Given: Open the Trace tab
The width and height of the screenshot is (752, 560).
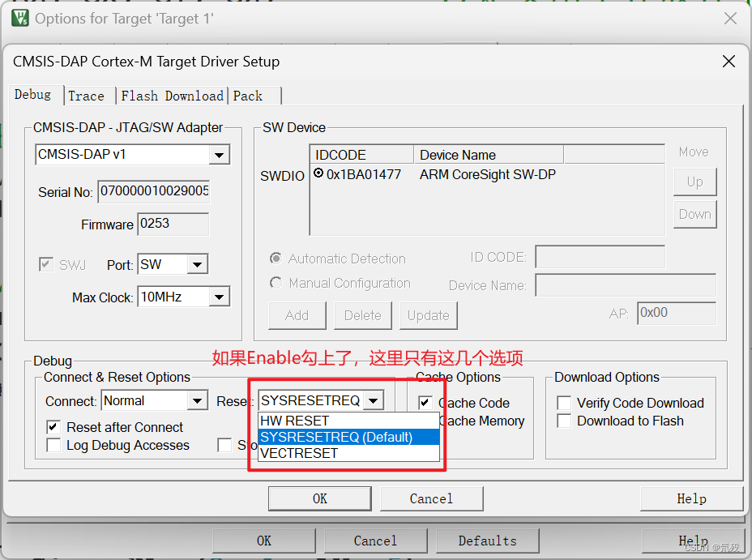Looking at the screenshot, I should (85, 96).
